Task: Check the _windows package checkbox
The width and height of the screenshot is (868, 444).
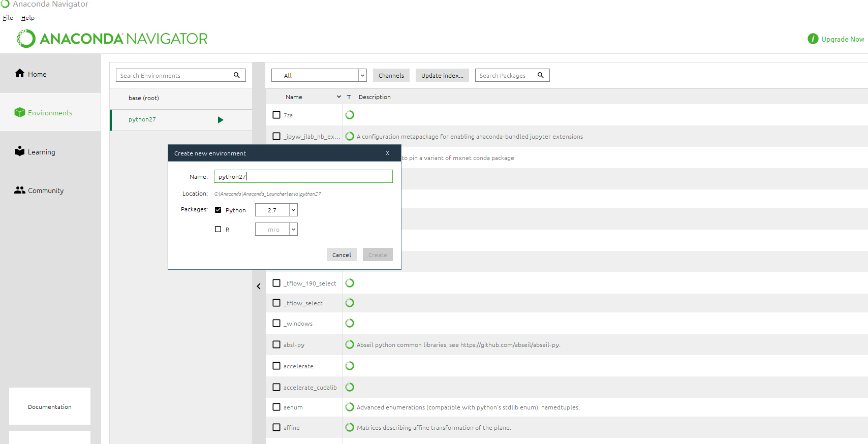Action: coord(276,323)
